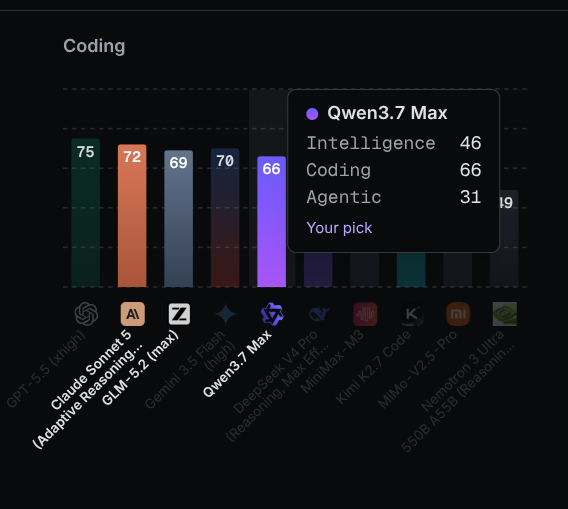Click the purple dot in the tooltip
Viewport: 568px width, 509px height.
point(312,114)
